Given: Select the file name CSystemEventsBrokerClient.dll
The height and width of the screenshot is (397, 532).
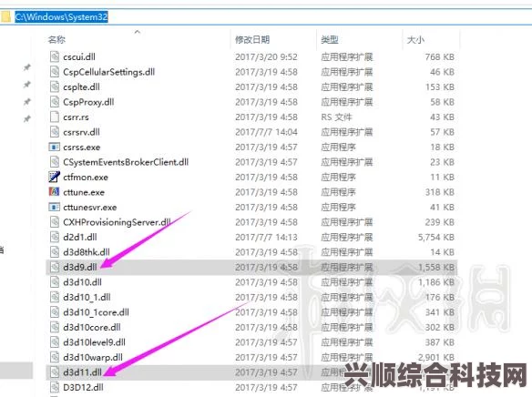Looking at the screenshot, I should [x=126, y=162].
